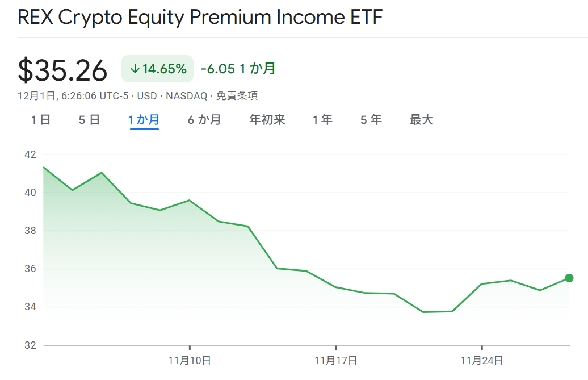
Task: Show the 6か月 chart range
Action: click(204, 120)
